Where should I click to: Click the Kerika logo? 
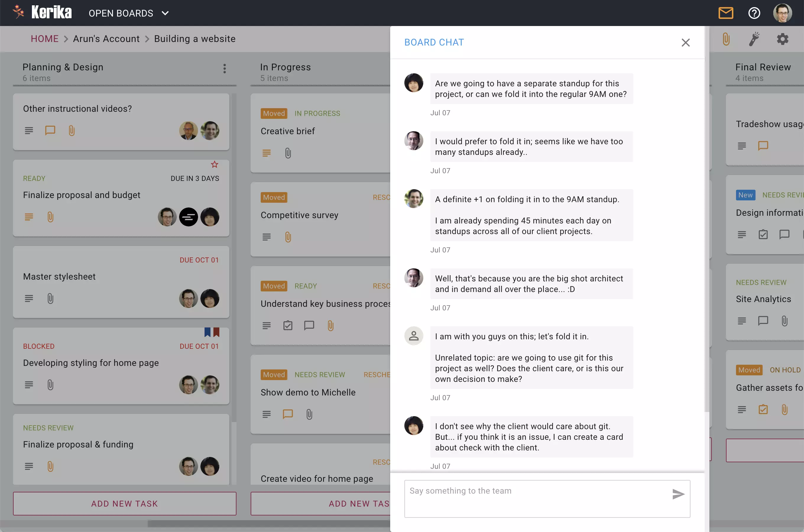click(42, 12)
